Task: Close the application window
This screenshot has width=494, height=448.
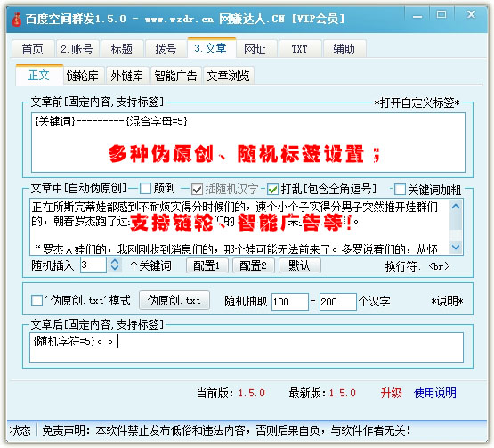Action: pyautogui.click(x=471, y=15)
